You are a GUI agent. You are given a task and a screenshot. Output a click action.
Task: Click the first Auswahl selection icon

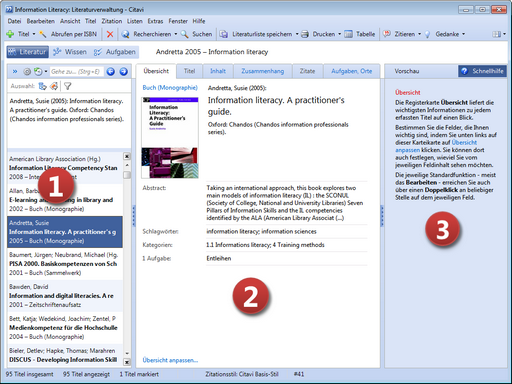tap(42, 86)
